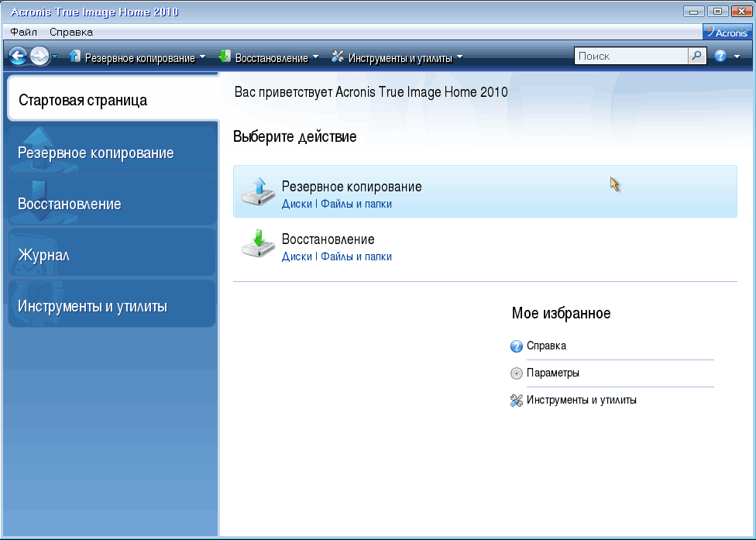This screenshot has width=756, height=540.
Task: Click the Диски link under Резервное копирование
Action: pyautogui.click(x=297, y=204)
